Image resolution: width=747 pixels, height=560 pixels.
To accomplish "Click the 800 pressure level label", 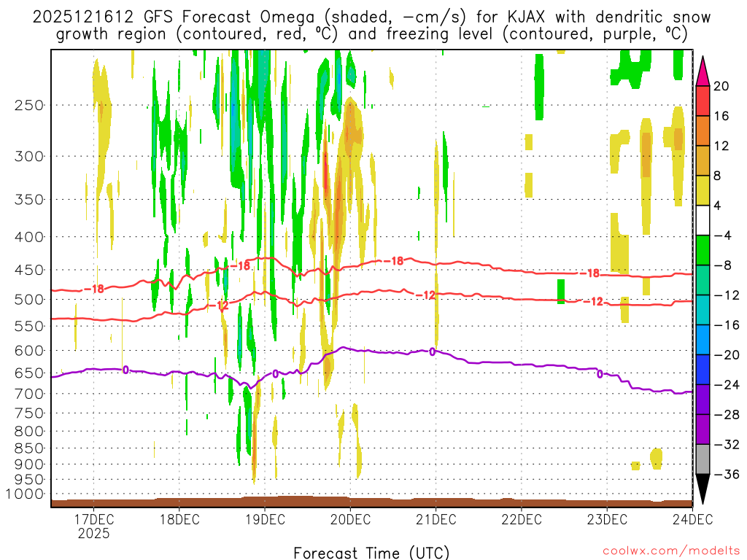I will [x=29, y=432].
